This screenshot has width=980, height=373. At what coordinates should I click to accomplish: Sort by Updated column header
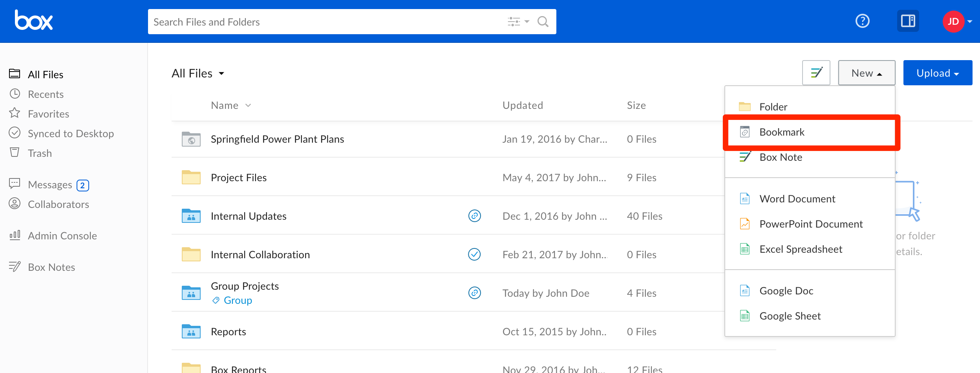[x=523, y=105]
